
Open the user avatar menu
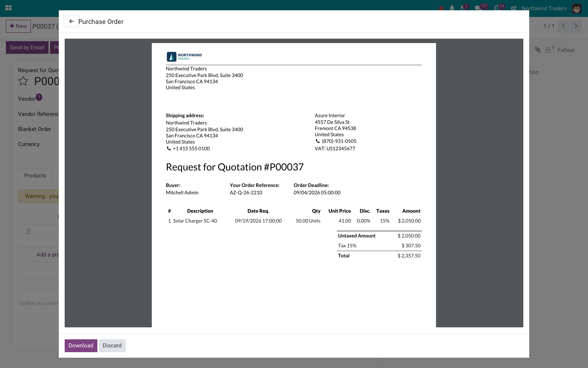[577, 8]
